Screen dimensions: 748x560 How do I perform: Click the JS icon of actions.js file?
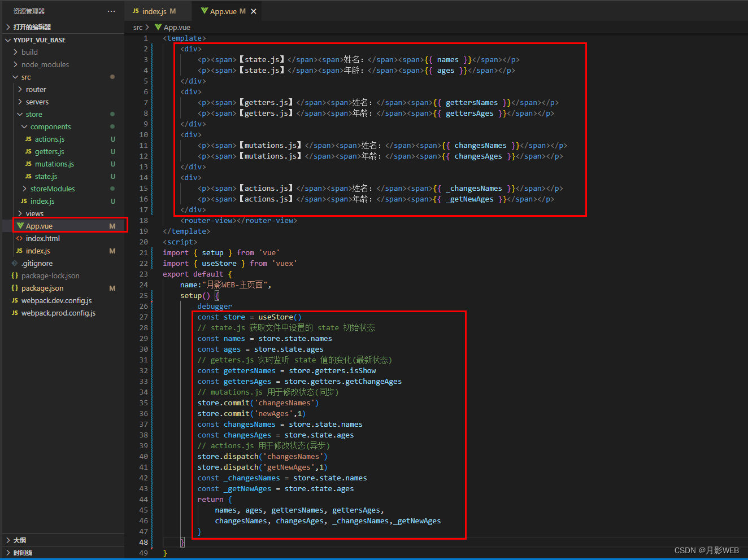click(28, 139)
